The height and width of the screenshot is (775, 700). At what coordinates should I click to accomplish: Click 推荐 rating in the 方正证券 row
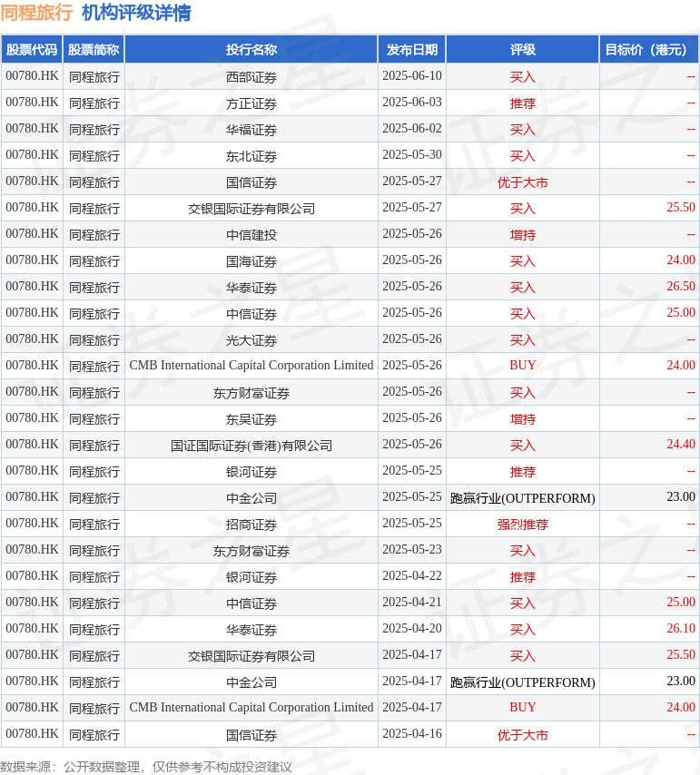523,103
